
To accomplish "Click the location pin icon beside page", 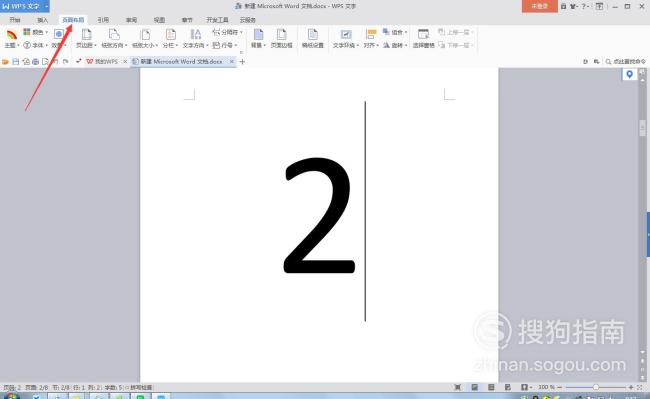I will 629,74.
